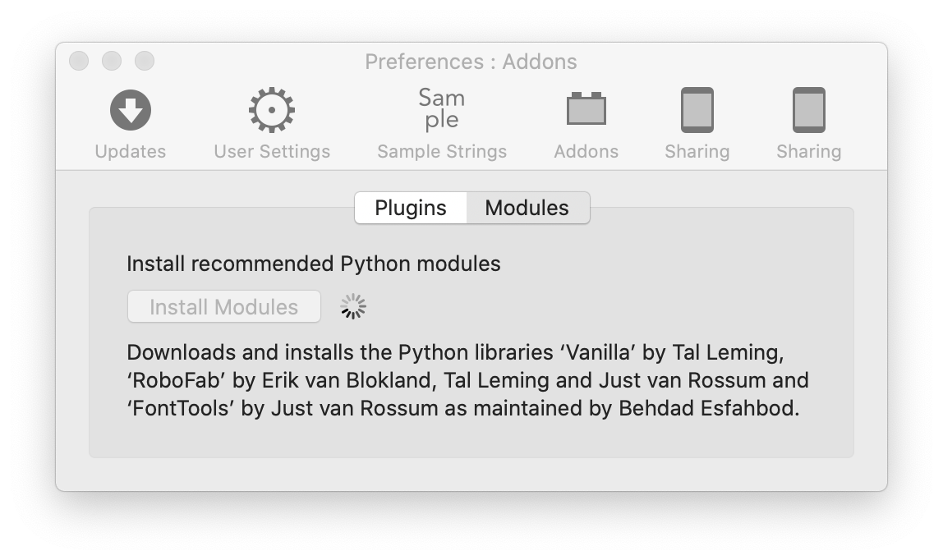
Task: Click the Python libraries description paragraph
Action: coord(467,380)
